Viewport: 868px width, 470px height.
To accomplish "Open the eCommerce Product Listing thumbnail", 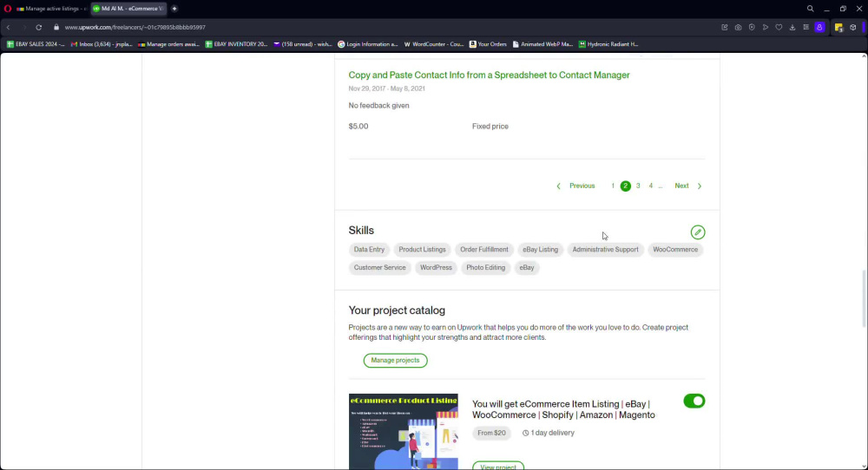I will [403, 432].
